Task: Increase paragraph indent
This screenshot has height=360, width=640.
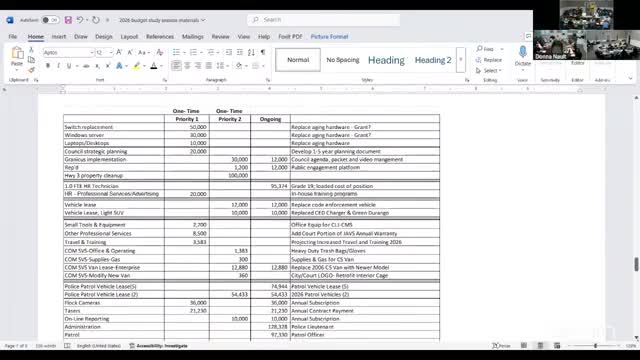Action: 240,52
